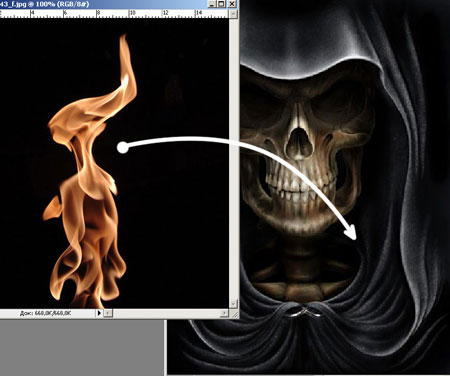Close the flame document window
This screenshot has width=450, height=376.
(232, 4)
